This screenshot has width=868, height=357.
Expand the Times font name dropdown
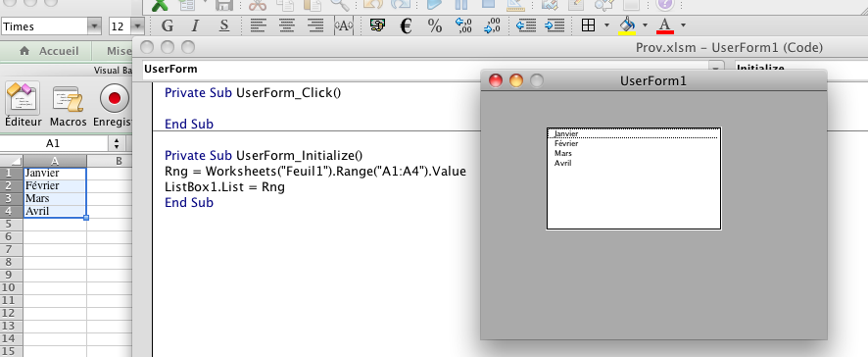click(x=95, y=26)
